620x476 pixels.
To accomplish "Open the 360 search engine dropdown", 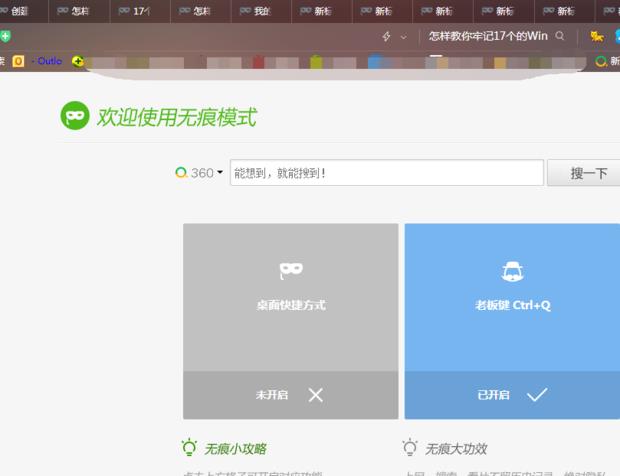I will 200,173.
